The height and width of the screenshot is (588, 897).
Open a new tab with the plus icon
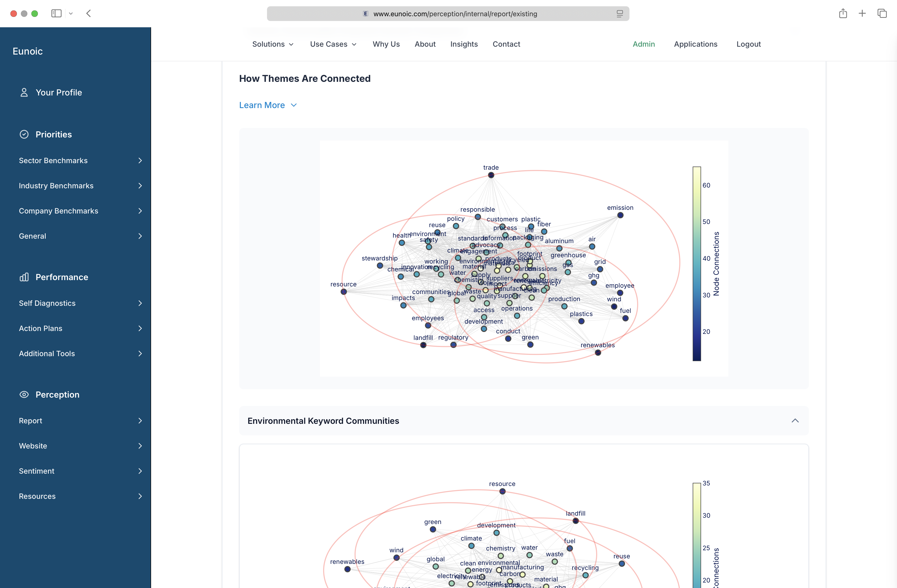coord(862,14)
